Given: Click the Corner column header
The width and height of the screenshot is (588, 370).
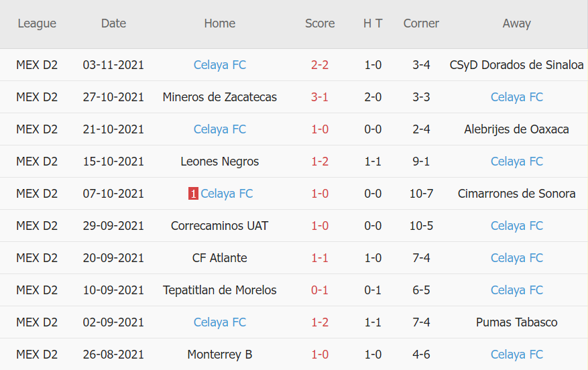Looking at the screenshot, I should pos(421,23).
